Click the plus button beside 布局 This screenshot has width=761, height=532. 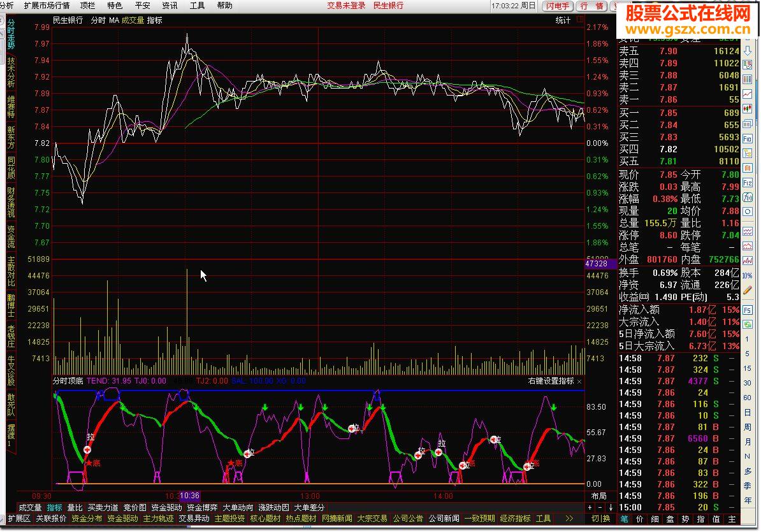pyautogui.click(x=590, y=507)
